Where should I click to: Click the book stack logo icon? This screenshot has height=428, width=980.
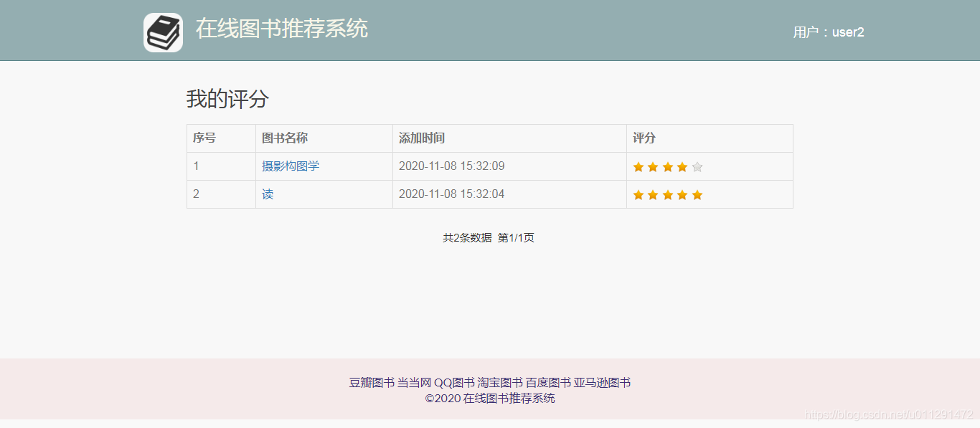[x=163, y=33]
